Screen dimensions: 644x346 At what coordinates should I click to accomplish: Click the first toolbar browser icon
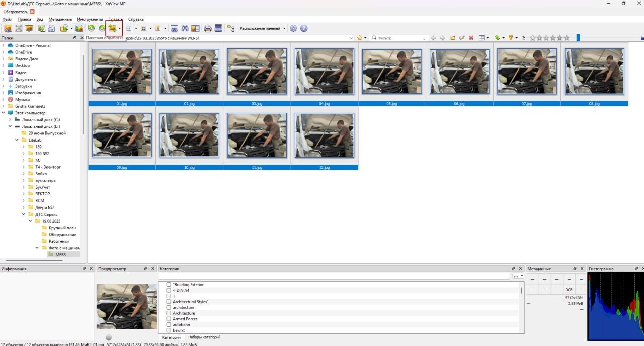click(x=8, y=28)
